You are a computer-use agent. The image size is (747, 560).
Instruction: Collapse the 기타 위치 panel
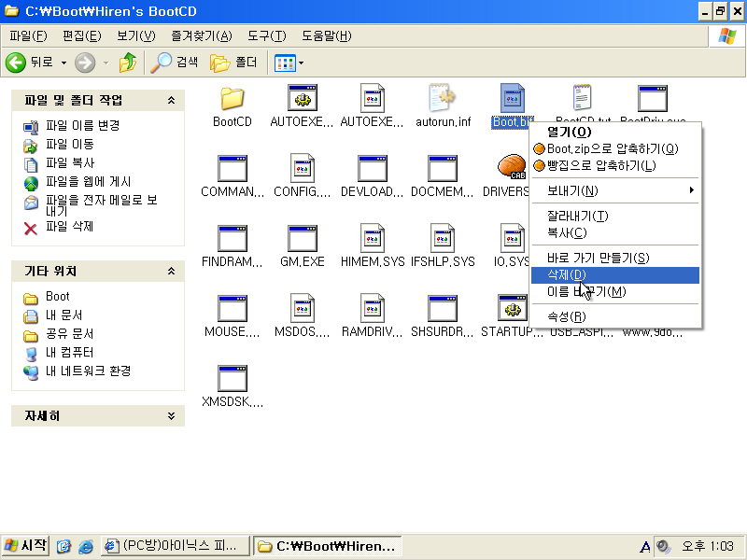(171, 272)
